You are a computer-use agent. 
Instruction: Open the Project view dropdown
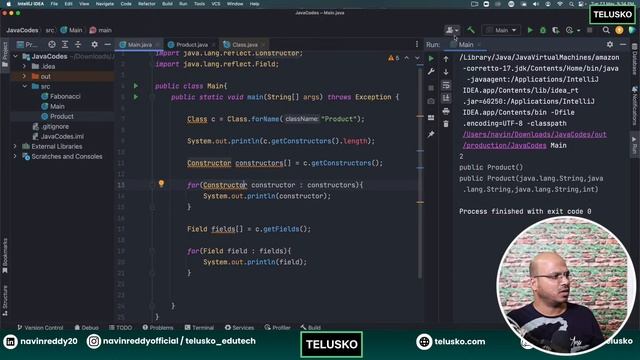click(x=27, y=44)
